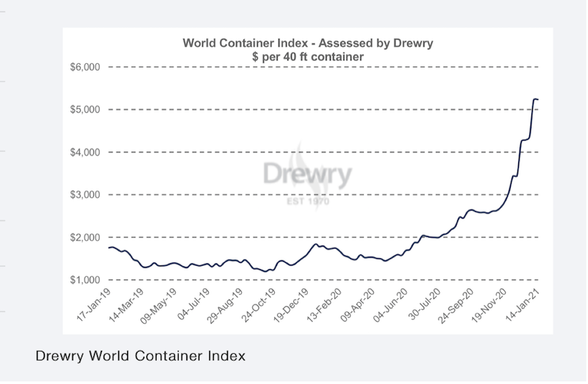The image size is (588, 384).
Task: Click the chart title 'World Container Index'
Action: pos(307,43)
